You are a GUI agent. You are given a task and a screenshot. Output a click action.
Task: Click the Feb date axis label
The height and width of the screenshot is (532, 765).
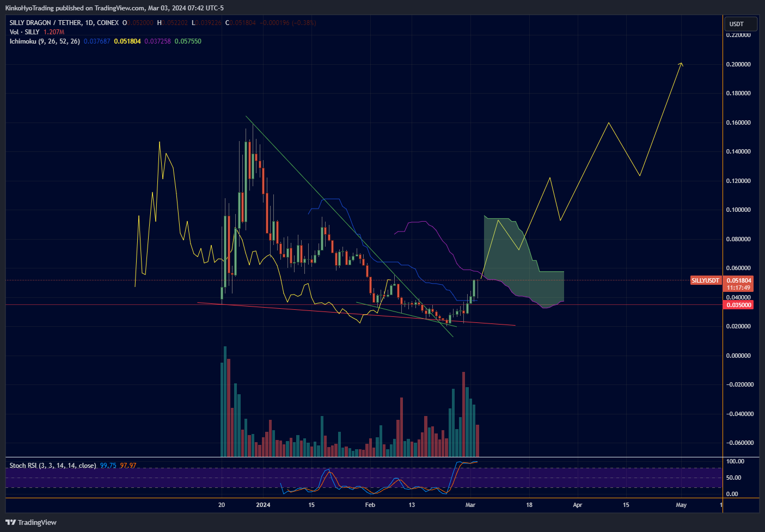[370, 505]
